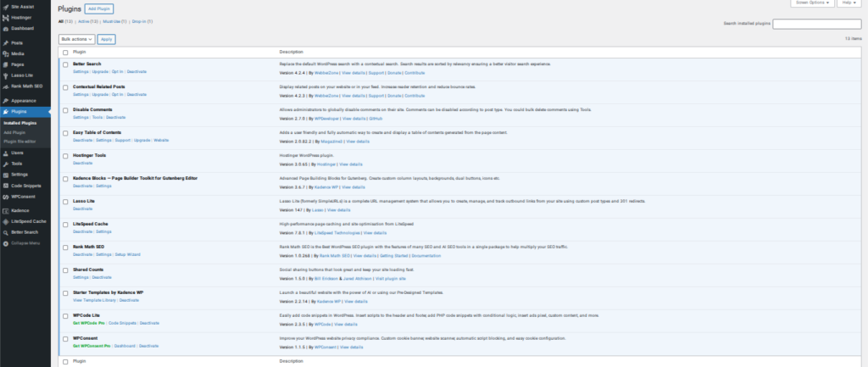Click the Pages icon

[x=6, y=64]
